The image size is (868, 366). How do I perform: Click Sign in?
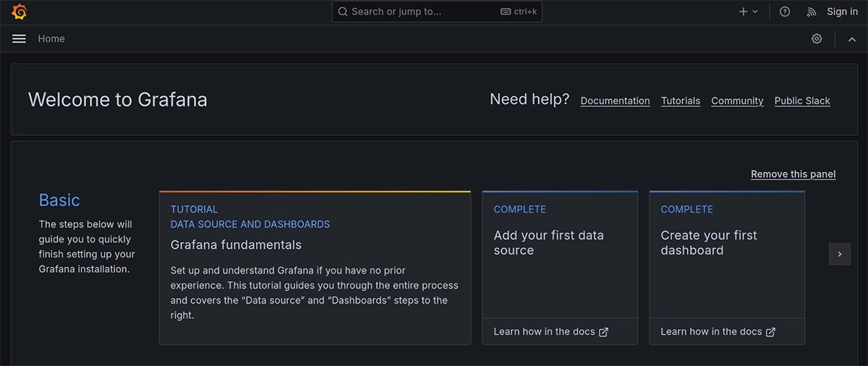point(842,12)
